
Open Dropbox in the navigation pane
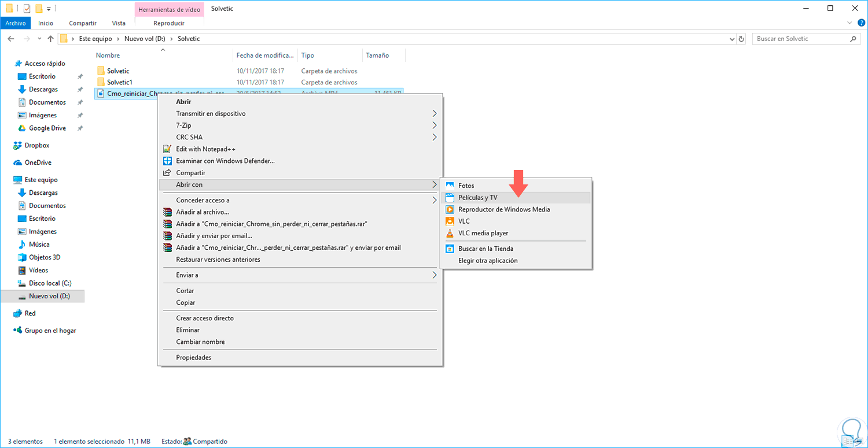36,146
